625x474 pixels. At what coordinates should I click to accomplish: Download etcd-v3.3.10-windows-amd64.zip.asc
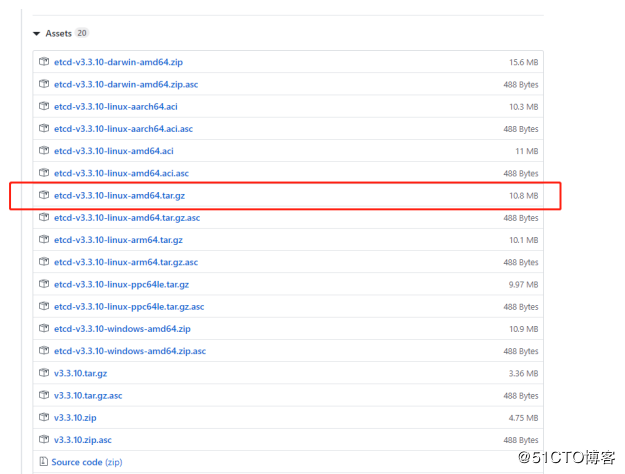(x=130, y=351)
